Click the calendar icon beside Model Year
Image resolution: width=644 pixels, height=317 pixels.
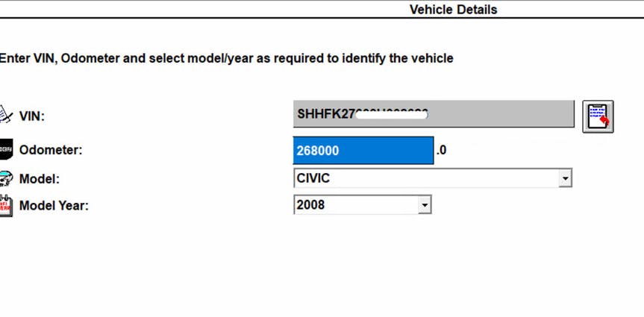(x=6, y=205)
